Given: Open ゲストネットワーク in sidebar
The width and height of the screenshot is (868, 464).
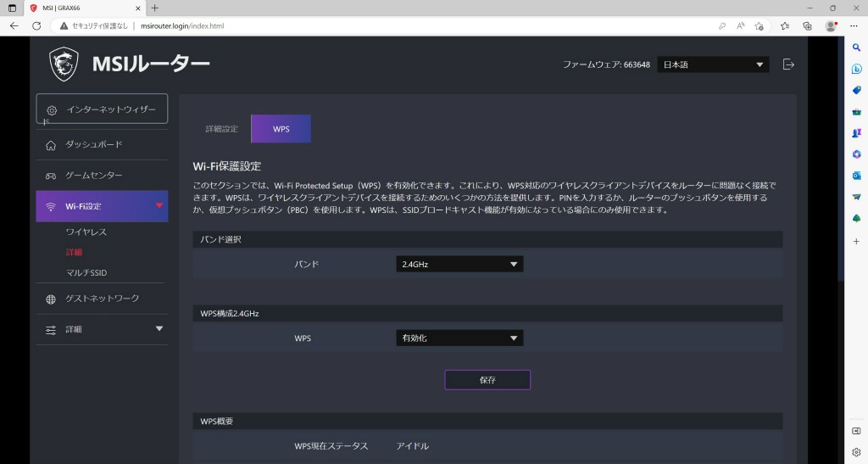Looking at the screenshot, I should (x=103, y=299).
